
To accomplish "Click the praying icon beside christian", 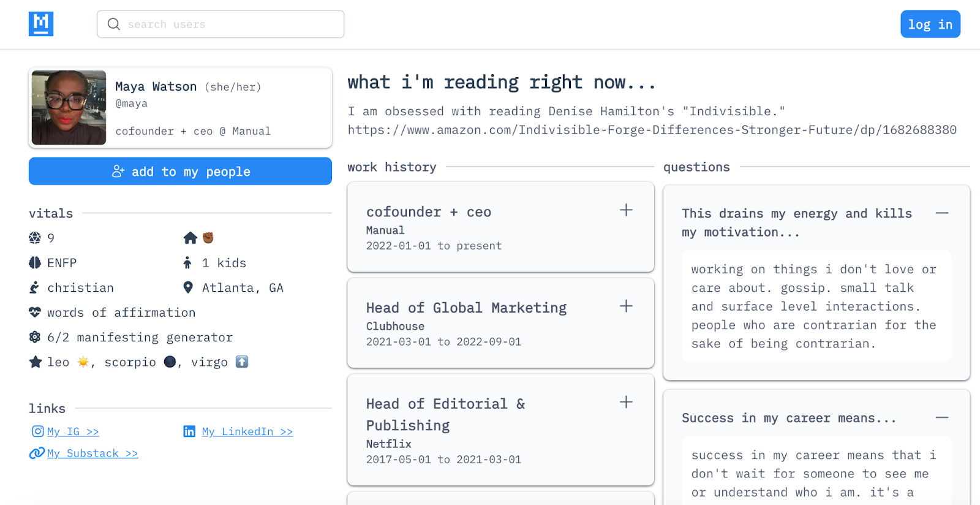I will pyautogui.click(x=35, y=287).
